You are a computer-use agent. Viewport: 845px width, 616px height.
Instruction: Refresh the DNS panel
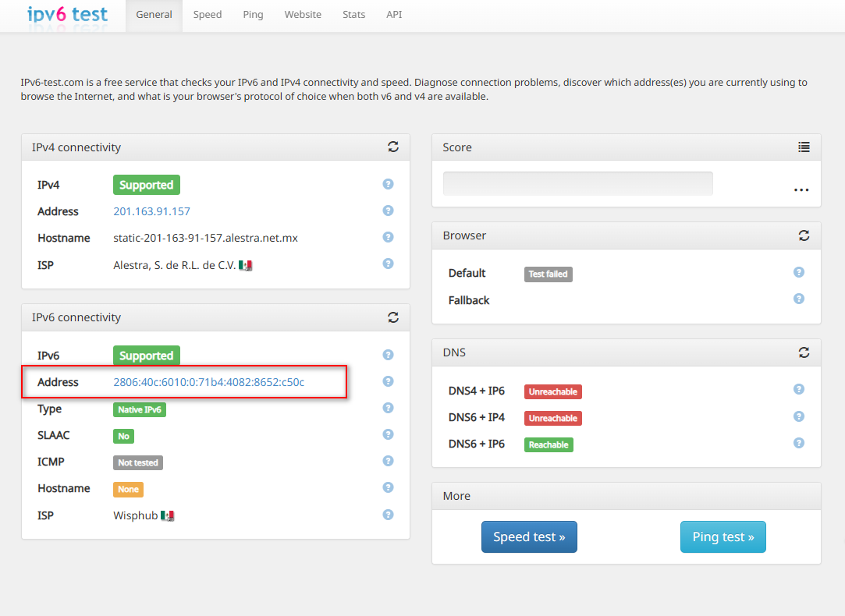pos(804,352)
